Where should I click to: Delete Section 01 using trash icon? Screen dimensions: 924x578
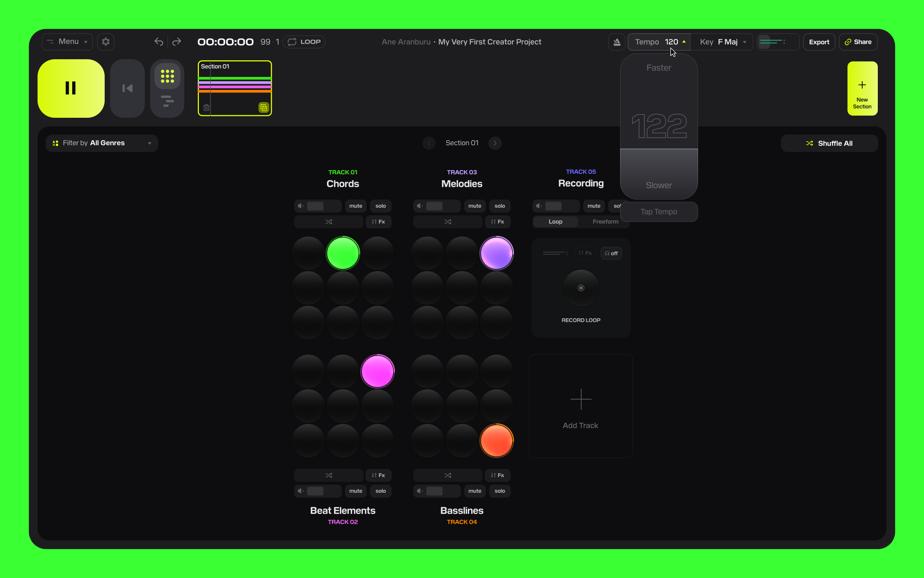206,107
